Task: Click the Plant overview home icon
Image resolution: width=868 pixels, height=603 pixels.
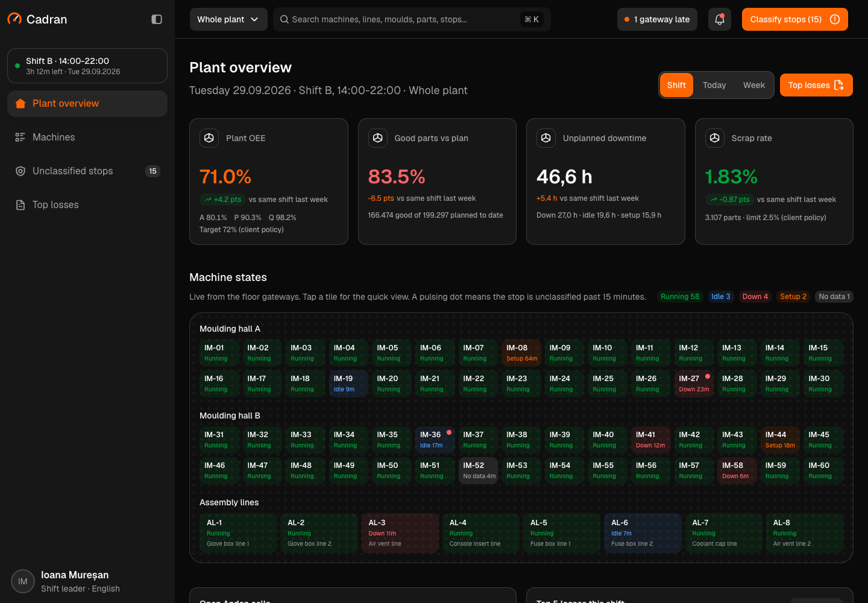Action: pos(20,104)
